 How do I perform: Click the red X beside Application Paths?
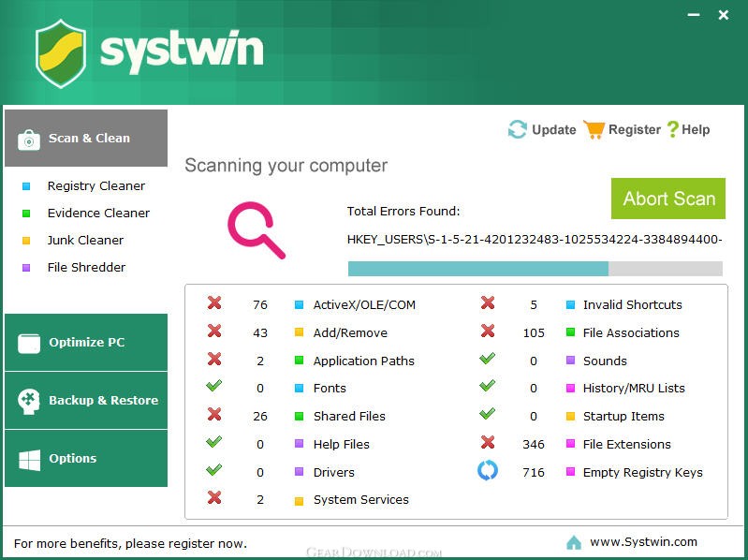[x=214, y=359]
